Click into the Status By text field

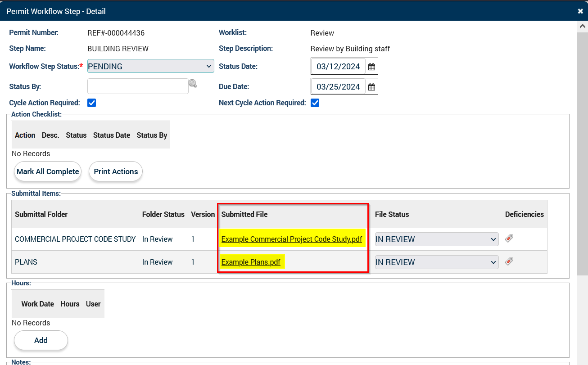[x=137, y=86]
